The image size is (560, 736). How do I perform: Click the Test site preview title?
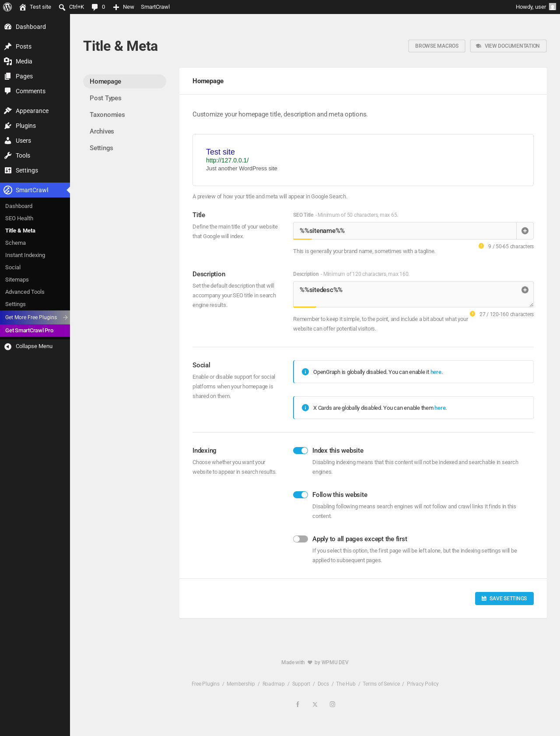pyautogui.click(x=220, y=152)
